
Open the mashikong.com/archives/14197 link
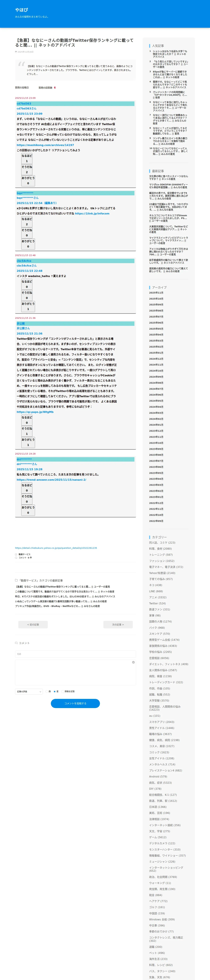[45, 145]
